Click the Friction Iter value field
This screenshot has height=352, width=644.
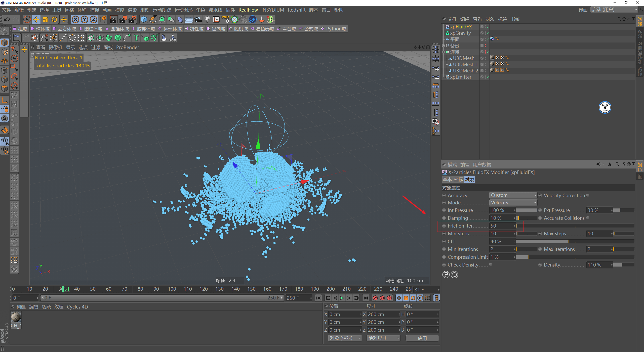tap(502, 226)
